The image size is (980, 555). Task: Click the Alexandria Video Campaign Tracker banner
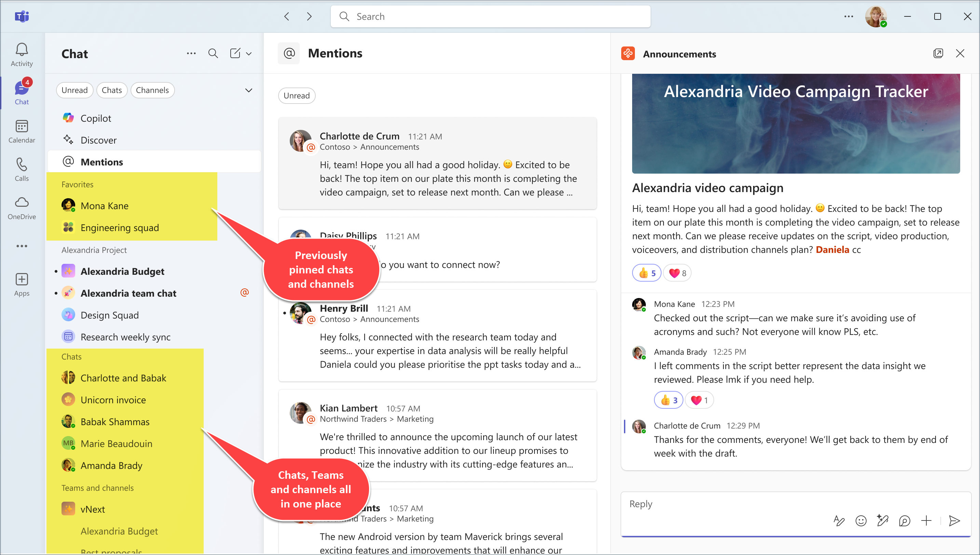coord(795,123)
